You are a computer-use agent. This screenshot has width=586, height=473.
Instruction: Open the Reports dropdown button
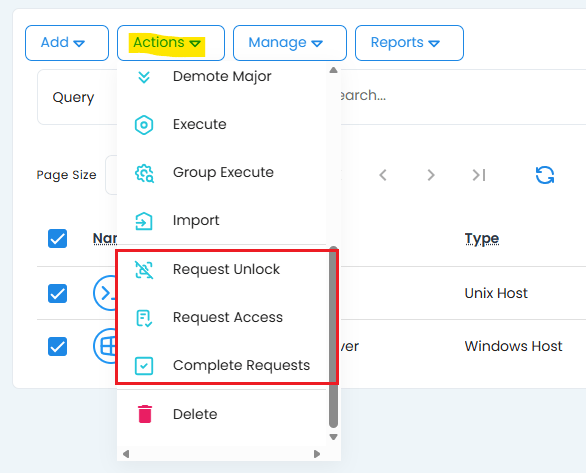pyautogui.click(x=409, y=43)
